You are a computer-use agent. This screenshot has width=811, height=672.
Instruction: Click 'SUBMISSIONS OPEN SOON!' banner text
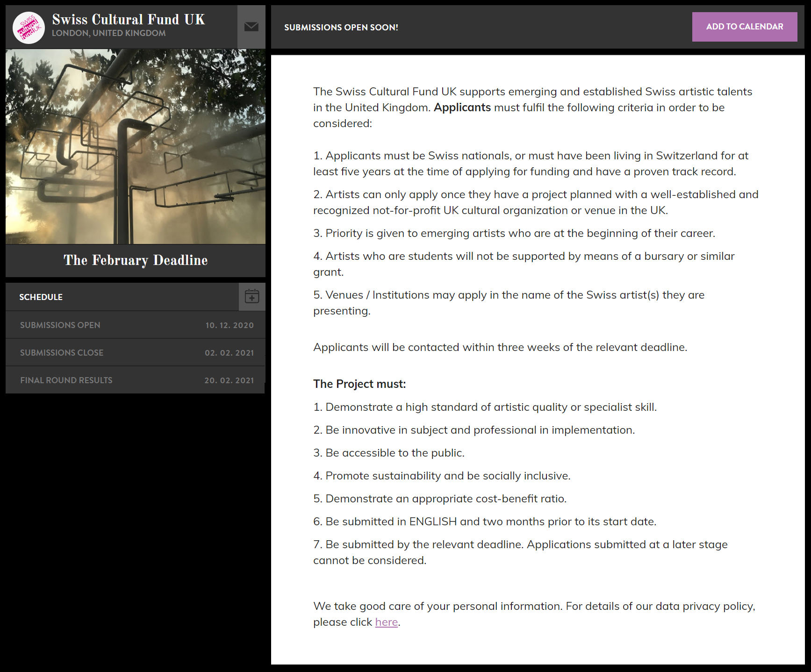coord(341,27)
